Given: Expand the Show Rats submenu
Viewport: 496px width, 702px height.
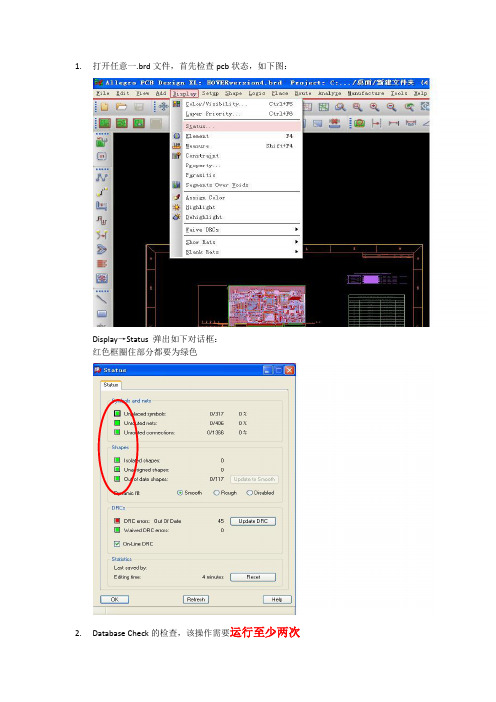Looking at the screenshot, I should point(242,242).
